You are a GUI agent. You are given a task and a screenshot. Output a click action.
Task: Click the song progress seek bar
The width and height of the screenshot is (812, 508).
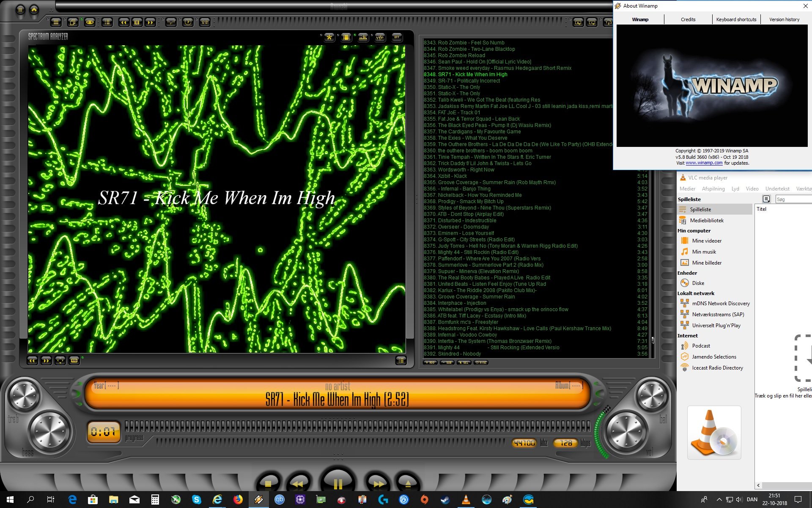click(x=357, y=425)
